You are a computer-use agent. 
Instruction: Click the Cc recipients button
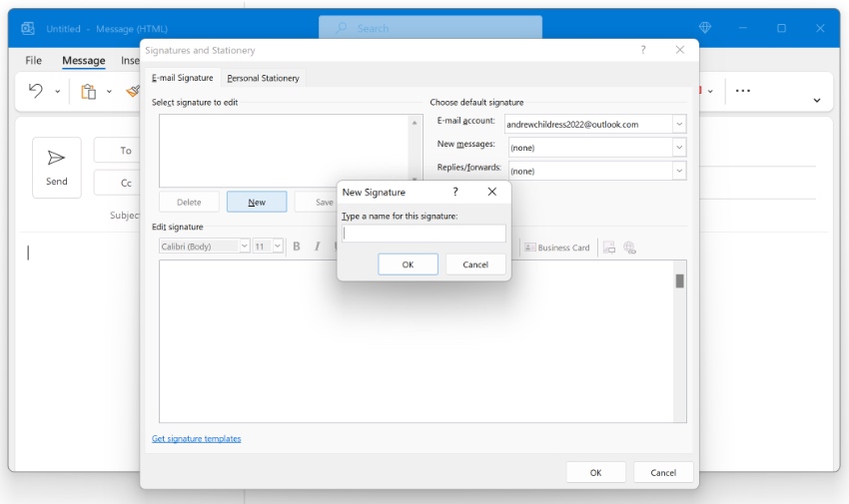pos(118,183)
